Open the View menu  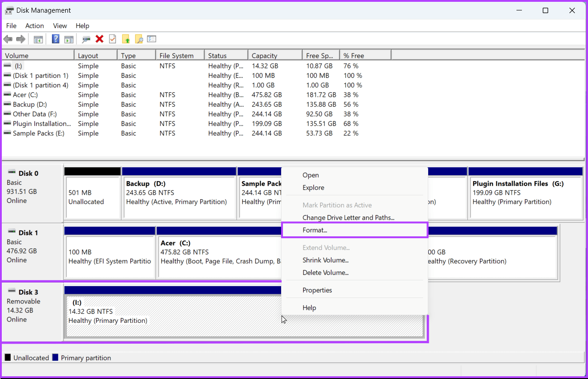60,26
